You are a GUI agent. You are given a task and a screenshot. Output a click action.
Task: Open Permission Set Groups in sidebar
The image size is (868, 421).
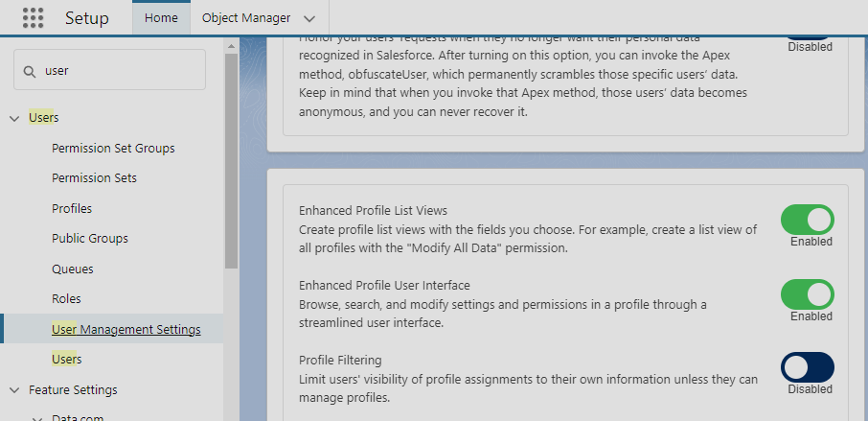click(x=113, y=149)
